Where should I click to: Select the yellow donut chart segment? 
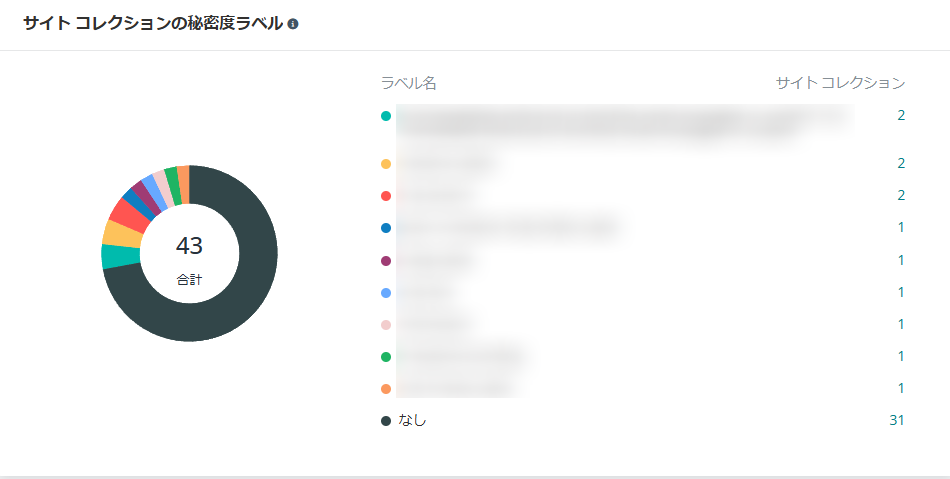coord(123,233)
